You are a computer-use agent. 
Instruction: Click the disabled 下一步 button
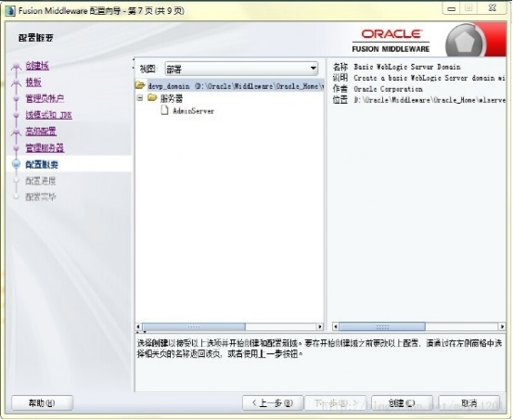pyautogui.click(x=335, y=403)
